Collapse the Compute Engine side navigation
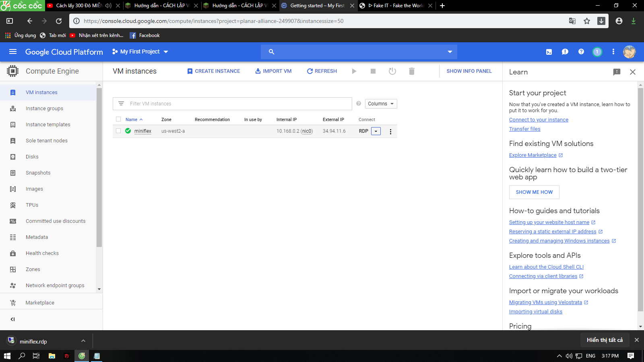This screenshot has height=362, width=644. (x=12, y=319)
